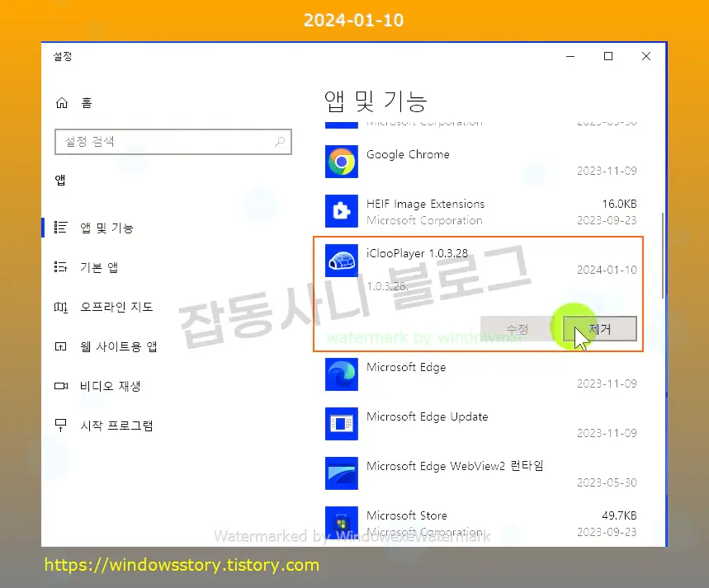Click the 비디오 재생 camera icon
Screen dimensions: 709x588
(60, 386)
